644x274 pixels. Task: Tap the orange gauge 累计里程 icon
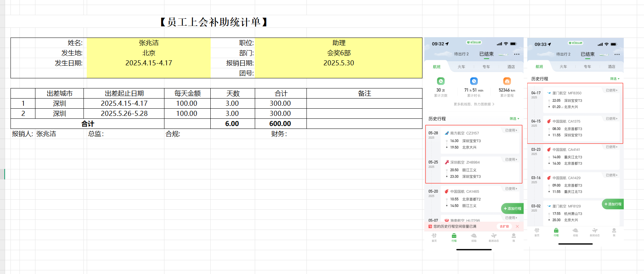pos(507,81)
